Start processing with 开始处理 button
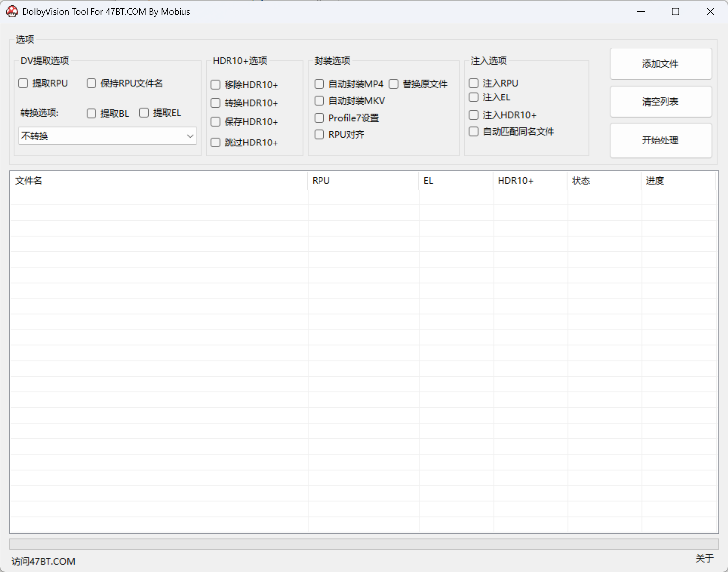Screen dimensions: 728x572 pos(660,141)
